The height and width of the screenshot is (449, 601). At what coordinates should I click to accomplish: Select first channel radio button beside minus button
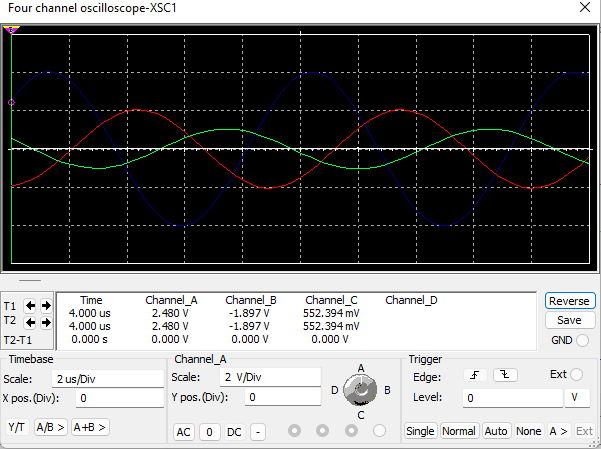294,431
